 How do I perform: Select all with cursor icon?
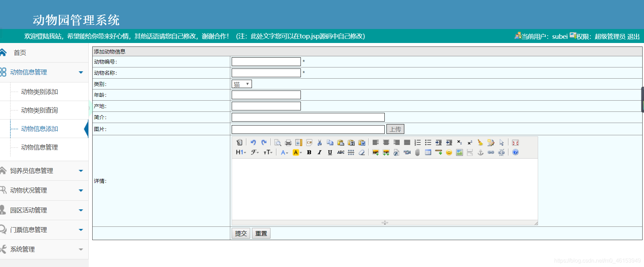(501, 143)
